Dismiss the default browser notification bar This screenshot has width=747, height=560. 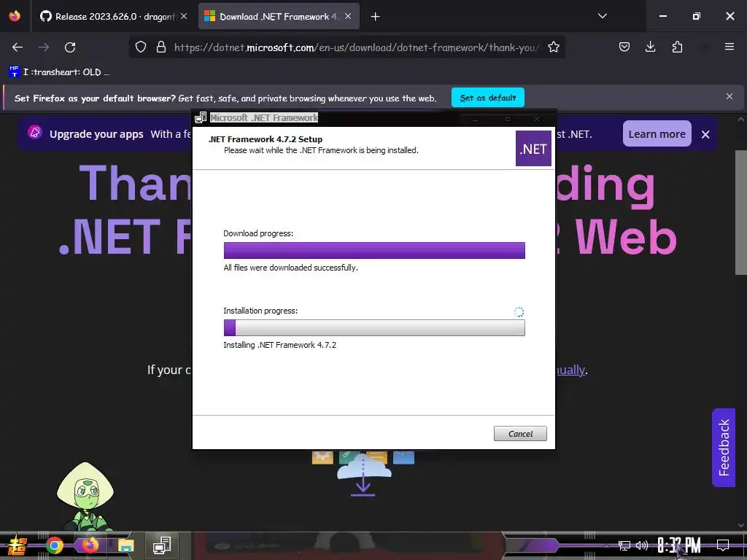(x=729, y=96)
